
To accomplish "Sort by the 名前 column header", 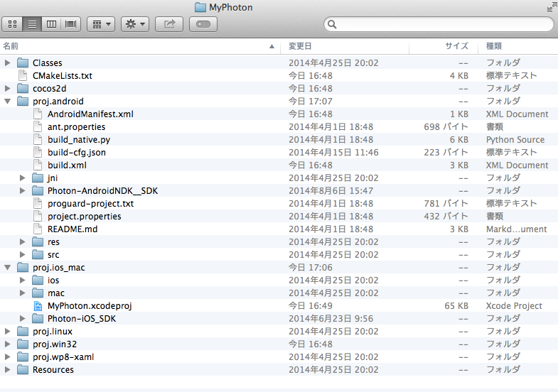I will [x=140, y=46].
